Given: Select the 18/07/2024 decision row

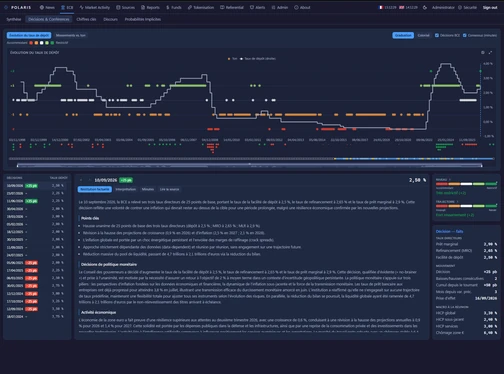Looking at the screenshot, I should click(x=36, y=316).
